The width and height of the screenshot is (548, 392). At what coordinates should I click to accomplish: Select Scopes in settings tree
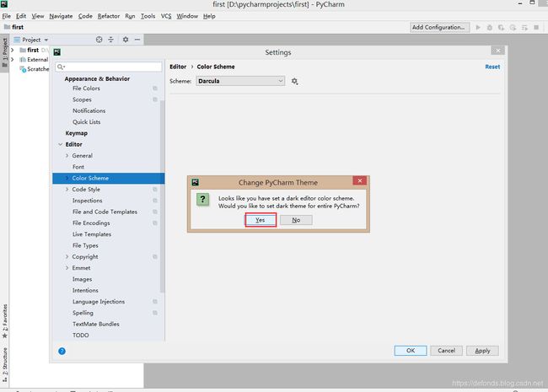[82, 99]
